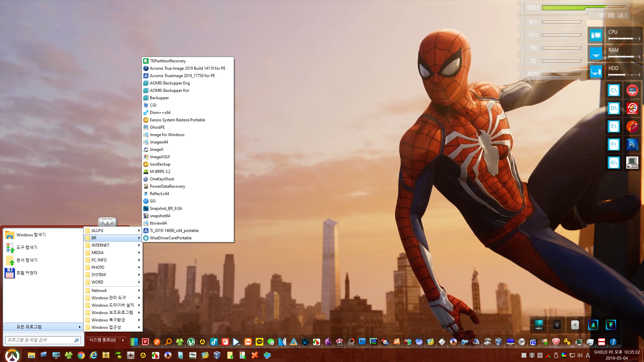The height and width of the screenshot is (362, 644).
Task: Open the red Recovery sidebar icon
Action: point(632,108)
